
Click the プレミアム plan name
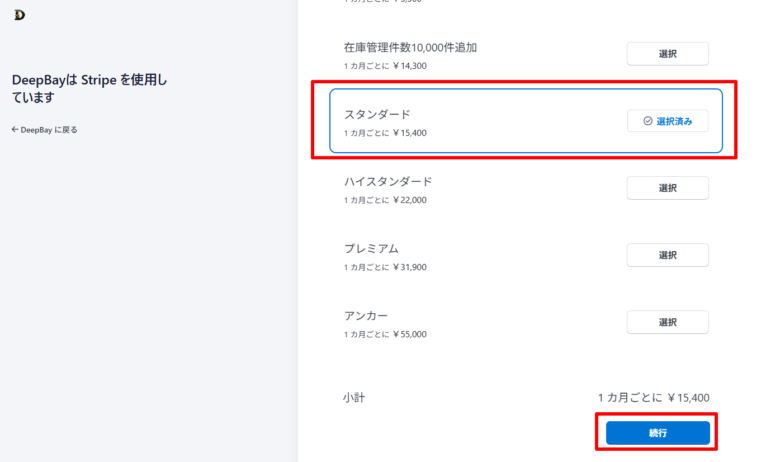coord(372,249)
